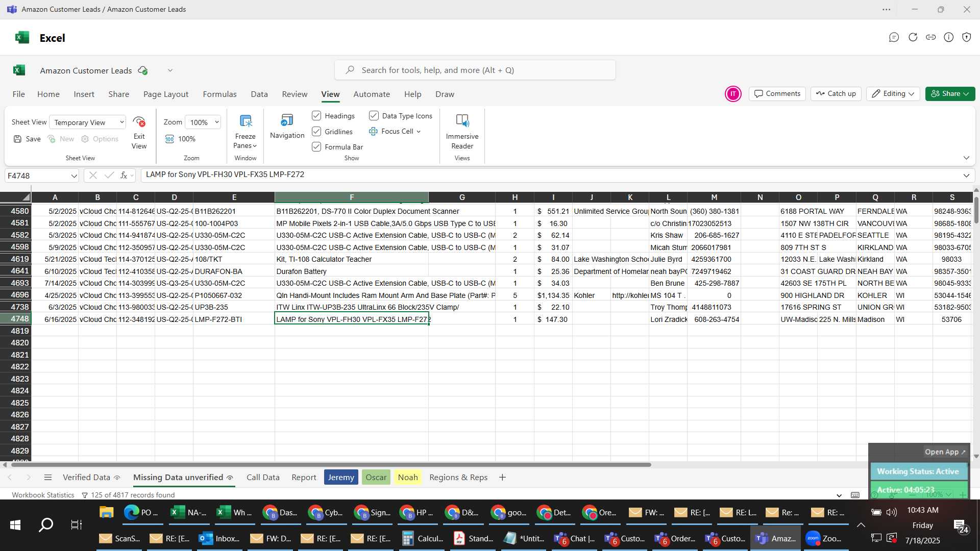Select the yellow Noah sheet tab
Image resolution: width=980 pixels, height=551 pixels.
point(408,478)
